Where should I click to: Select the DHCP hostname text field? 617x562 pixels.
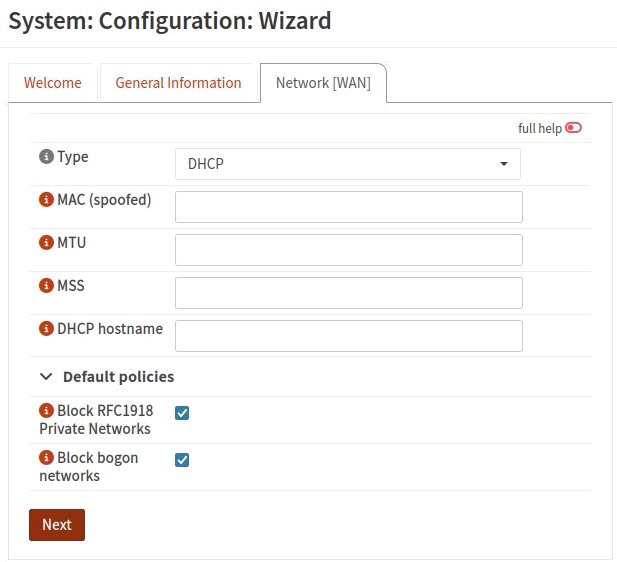(x=348, y=336)
